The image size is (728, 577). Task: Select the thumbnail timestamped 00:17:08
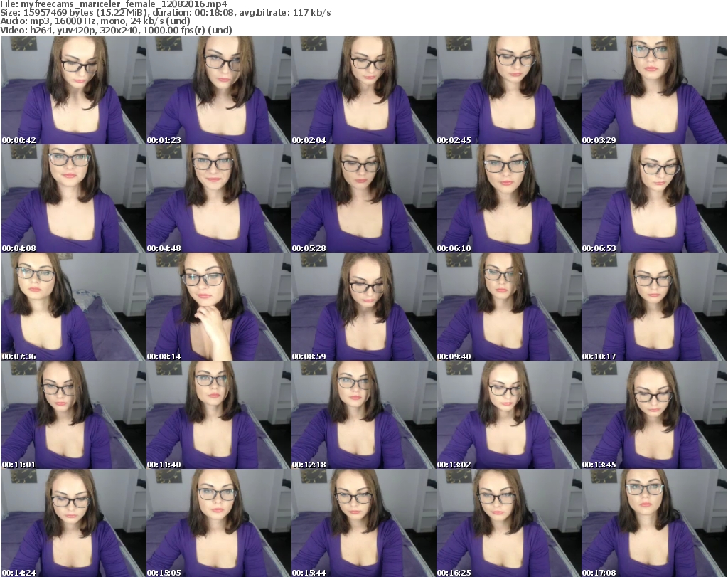(x=654, y=523)
